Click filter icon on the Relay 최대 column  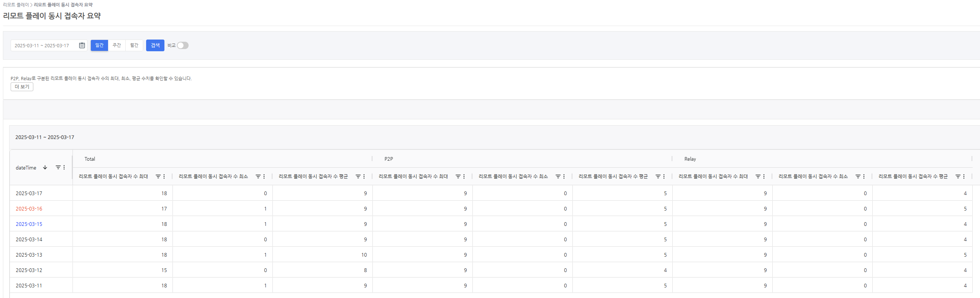(x=758, y=176)
